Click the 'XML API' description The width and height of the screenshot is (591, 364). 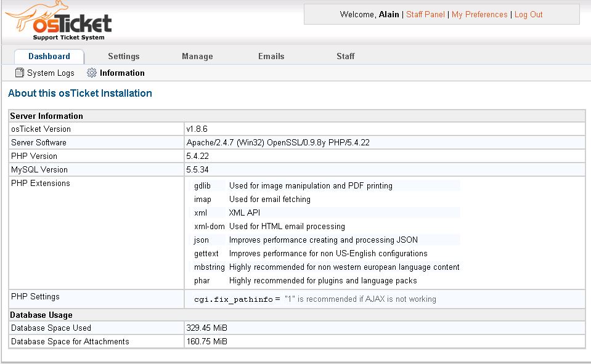click(245, 212)
